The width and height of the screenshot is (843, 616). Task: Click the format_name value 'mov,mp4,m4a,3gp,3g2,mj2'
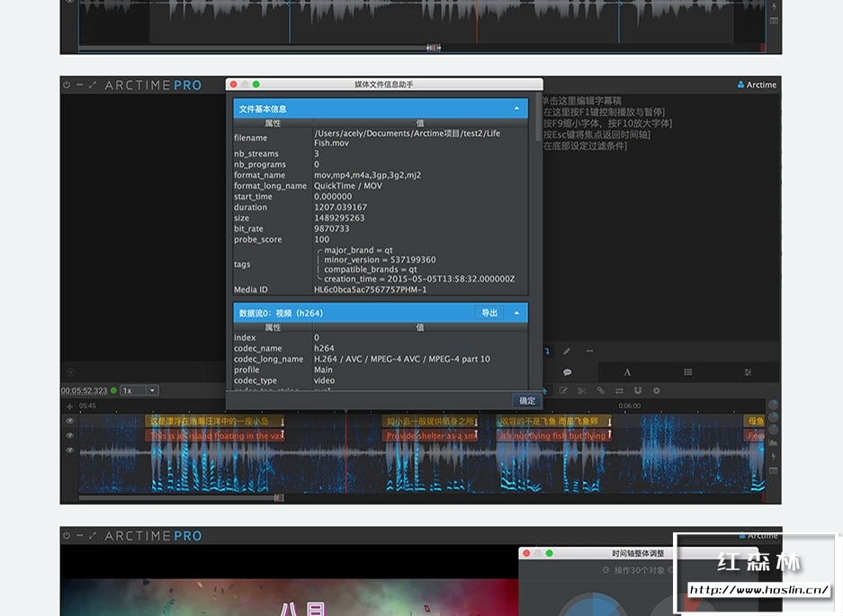(368, 175)
